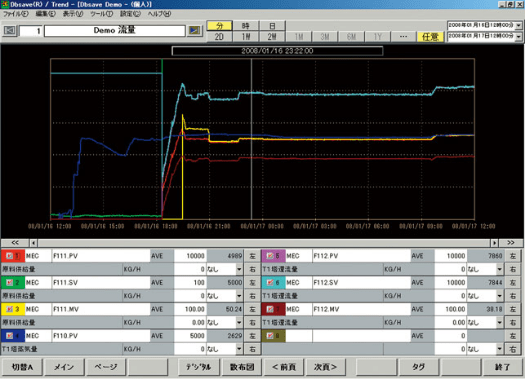Open the なし dropdown under pen 8
This screenshot has height=379, width=525.
[x=500, y=349]
